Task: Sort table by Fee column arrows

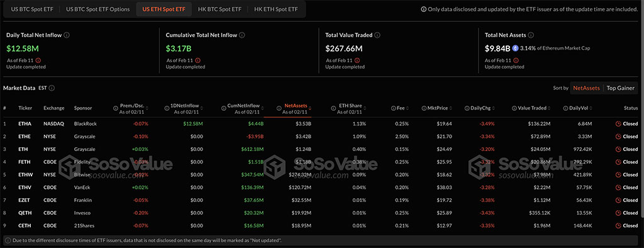Action: [408, 108]
